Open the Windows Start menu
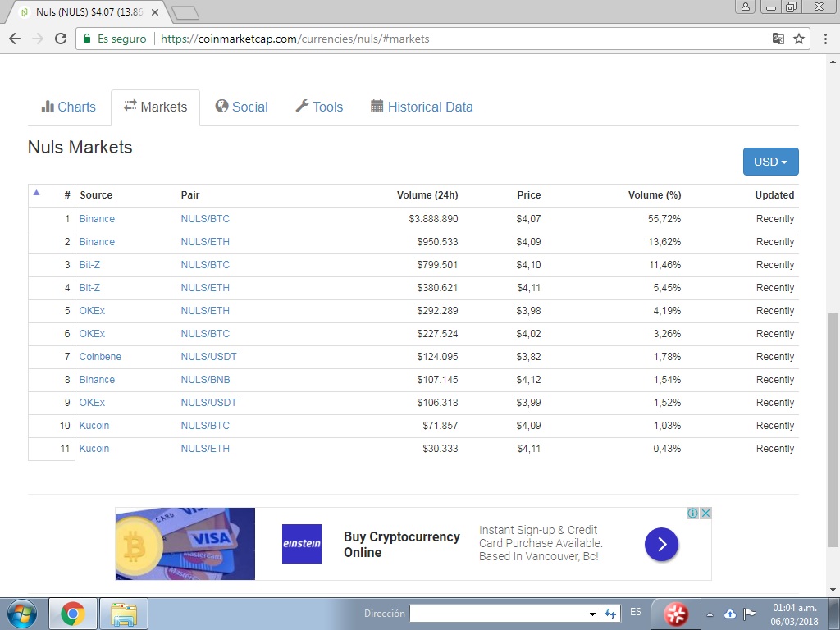The image size is (840, 630). click(x=21, y=613)
